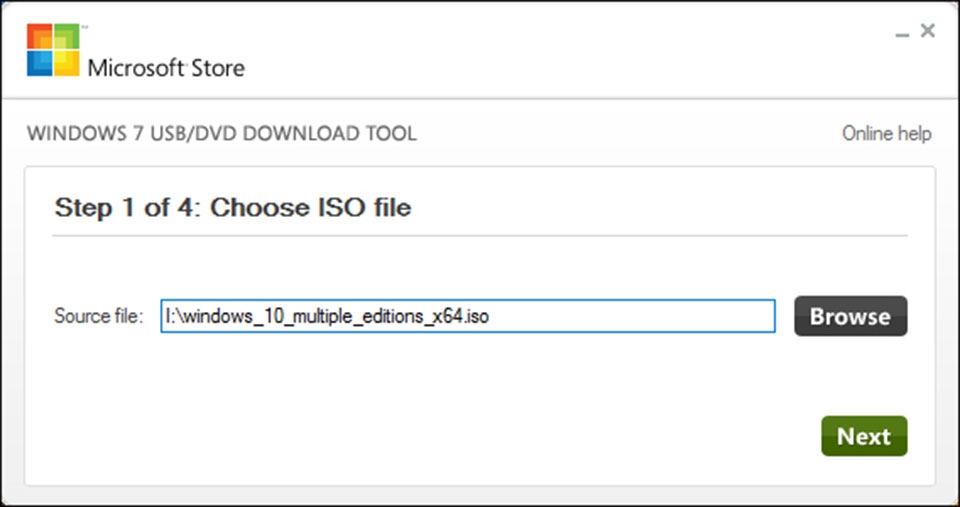This screenshot has width=960, height=507.
Task: Open the Online help link
Action: click(887, 133)
